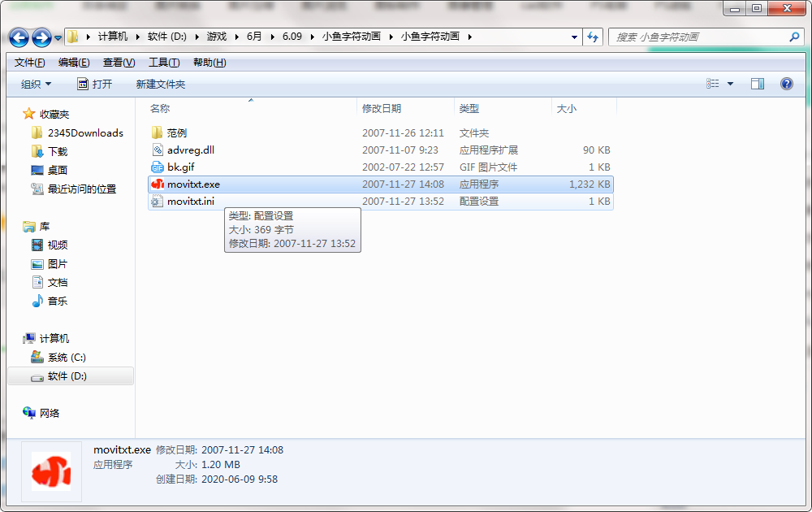Open the 组织 dropdown menu
Screen dimensions: 812x512
(36, 84)
